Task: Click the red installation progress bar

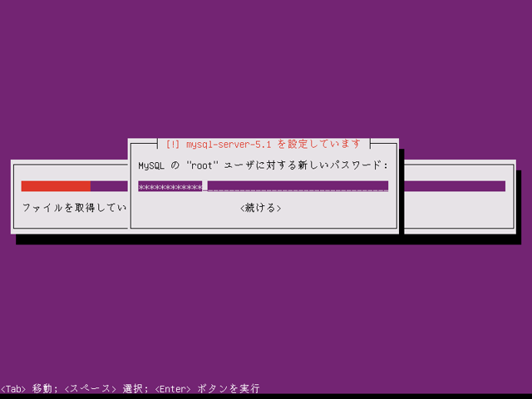Action: (x=56, y=186)
